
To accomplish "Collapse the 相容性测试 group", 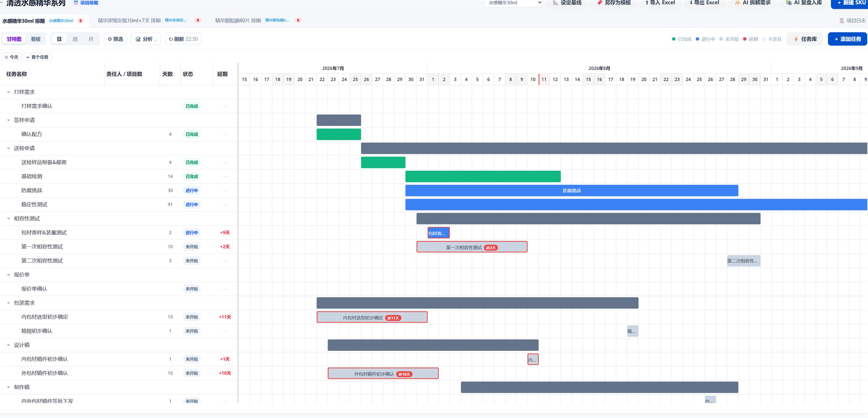I will [x=8, y=219].
